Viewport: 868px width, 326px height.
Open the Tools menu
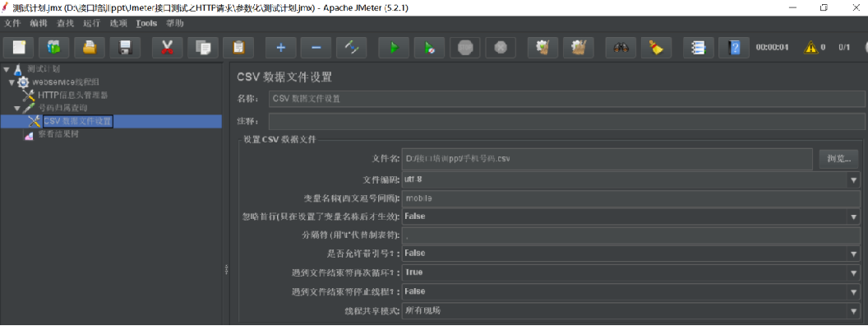pyautogui.click(x=146, y=23)
